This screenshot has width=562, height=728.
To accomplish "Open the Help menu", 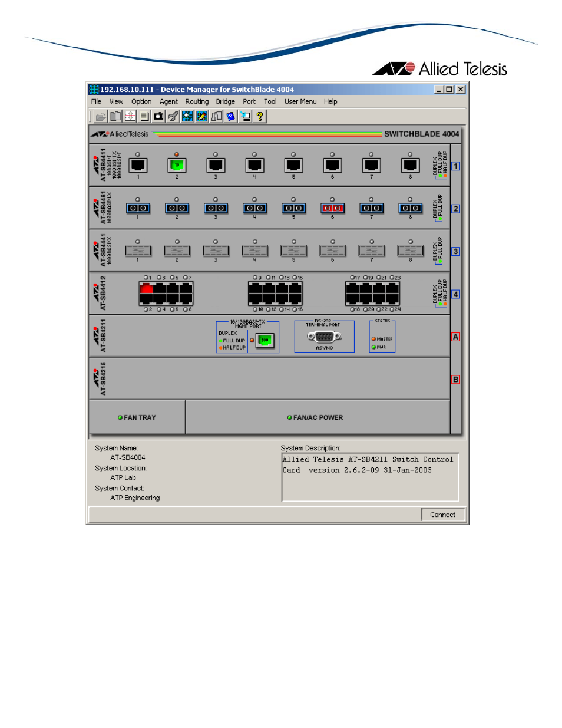I will pyautogui.click(x=330, y=102).
